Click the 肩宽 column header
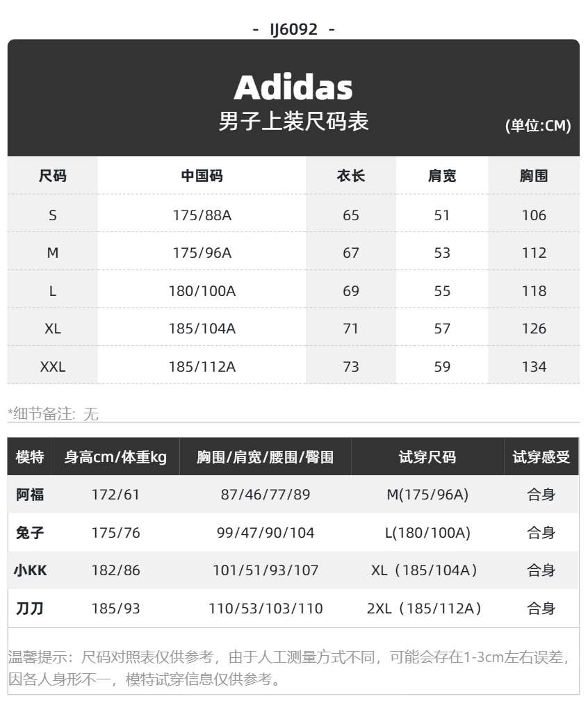 point(442,176)
